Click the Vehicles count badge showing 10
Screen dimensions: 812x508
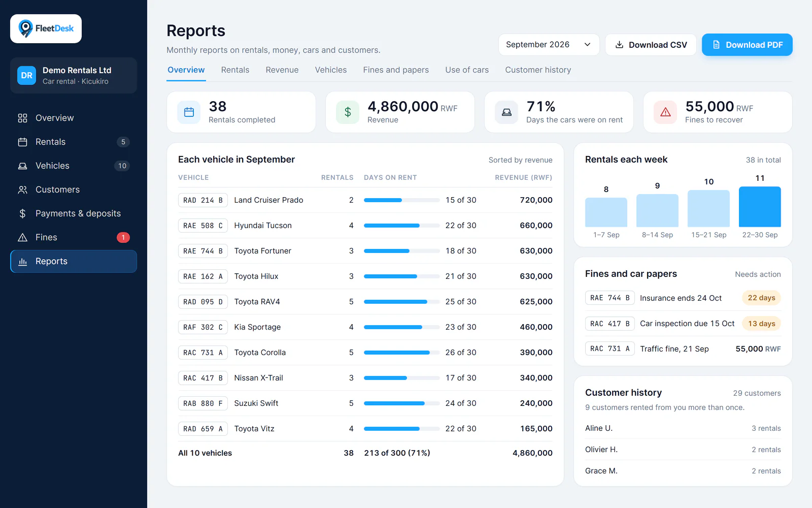pos(122,166)
